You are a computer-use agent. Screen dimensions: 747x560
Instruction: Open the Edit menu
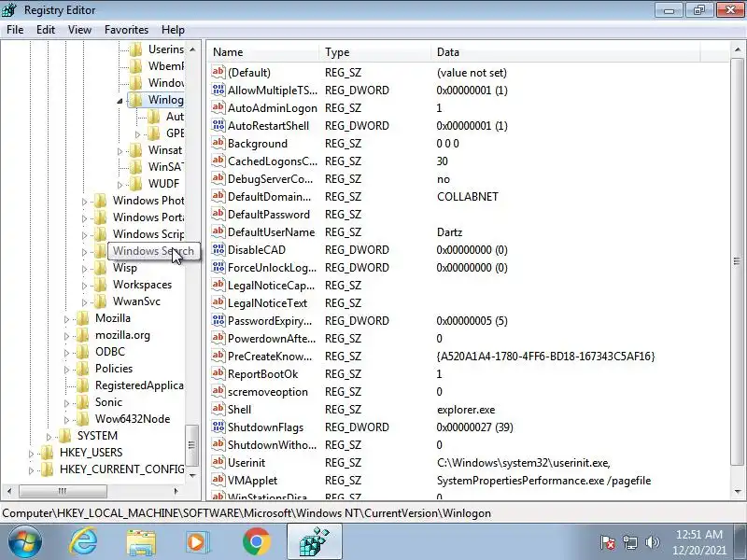(45, 30)
